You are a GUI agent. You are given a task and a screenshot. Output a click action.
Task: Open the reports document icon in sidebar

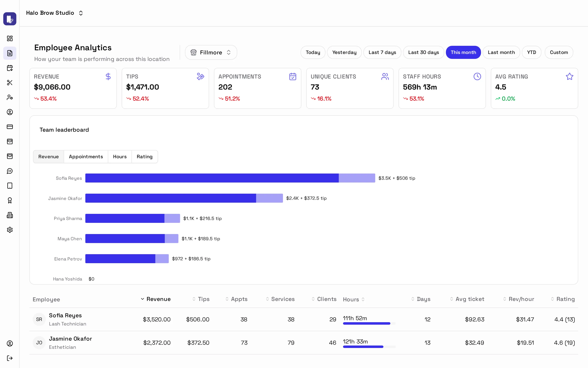click(10, 53)
